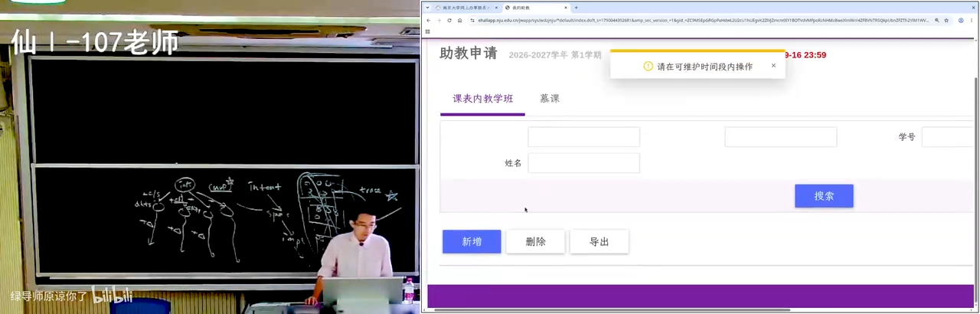The height and width of the screenshot is (314, 980).
Task: Reload the current browser page
Action: coord(449,20)
